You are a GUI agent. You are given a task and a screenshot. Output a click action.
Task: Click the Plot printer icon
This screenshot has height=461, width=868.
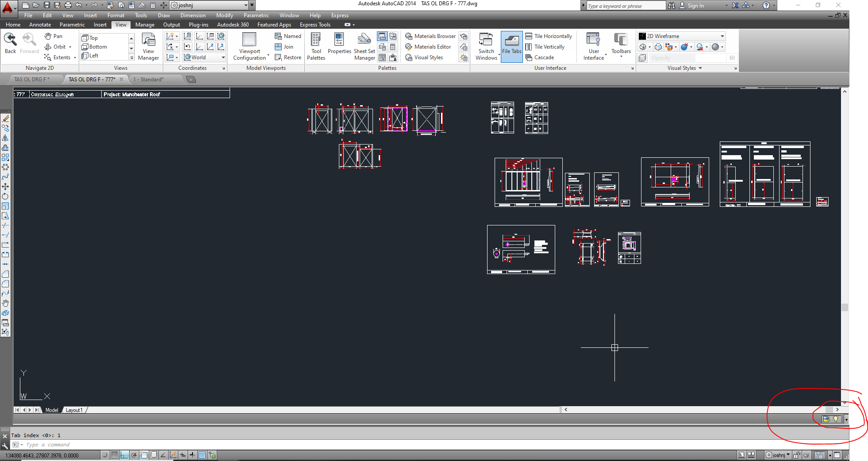[x=68, y=5]
